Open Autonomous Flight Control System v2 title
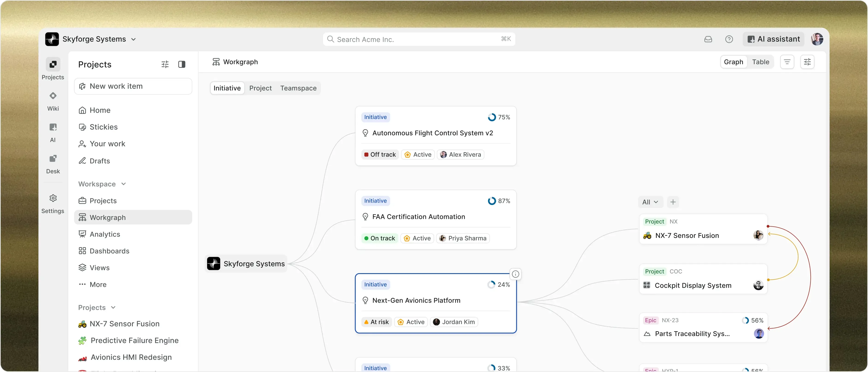Screen dimensions: 868x372 pos(433,133)
